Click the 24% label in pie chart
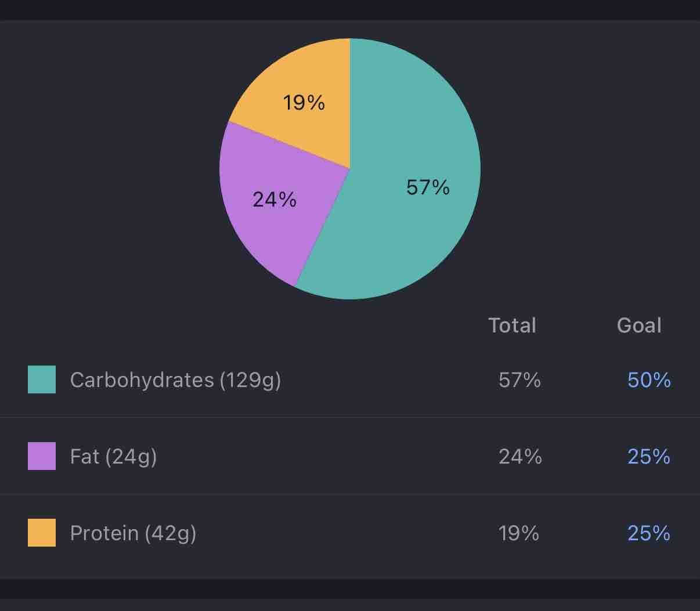This screenshot has width=700, height=611. pos(275,200)
